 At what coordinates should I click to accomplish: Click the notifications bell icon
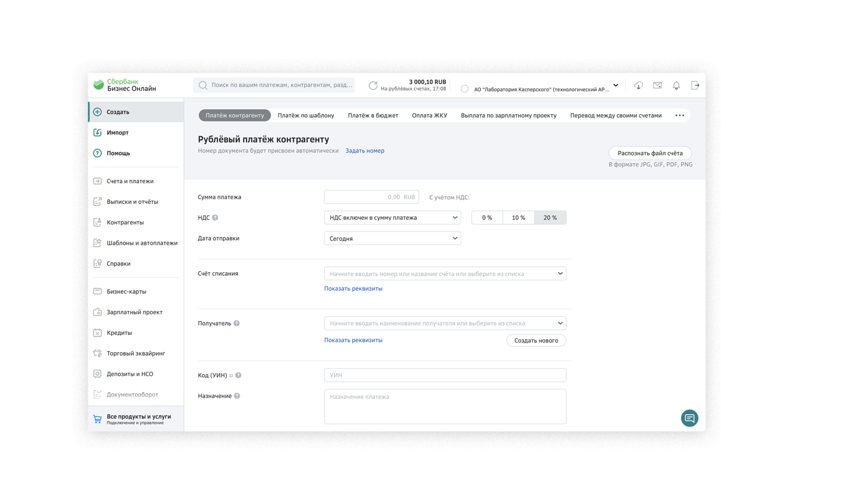click(x=676, y=86)
